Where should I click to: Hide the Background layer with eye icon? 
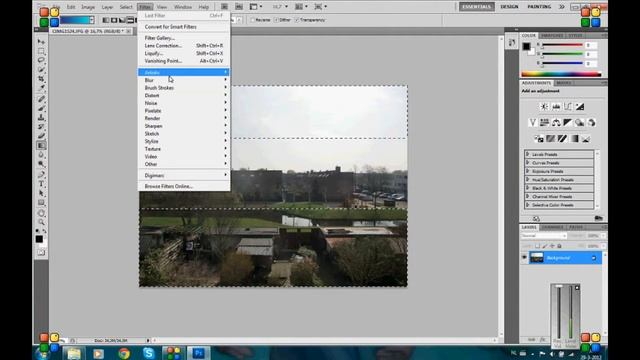point(524,258)
